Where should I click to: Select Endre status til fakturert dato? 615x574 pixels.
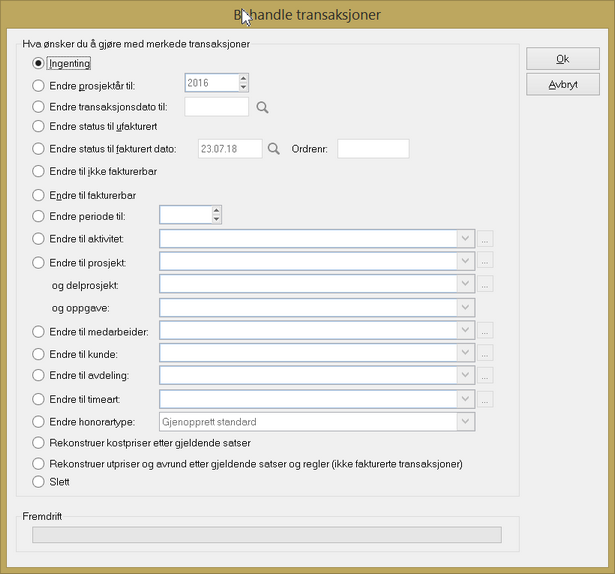coord(38,149)
